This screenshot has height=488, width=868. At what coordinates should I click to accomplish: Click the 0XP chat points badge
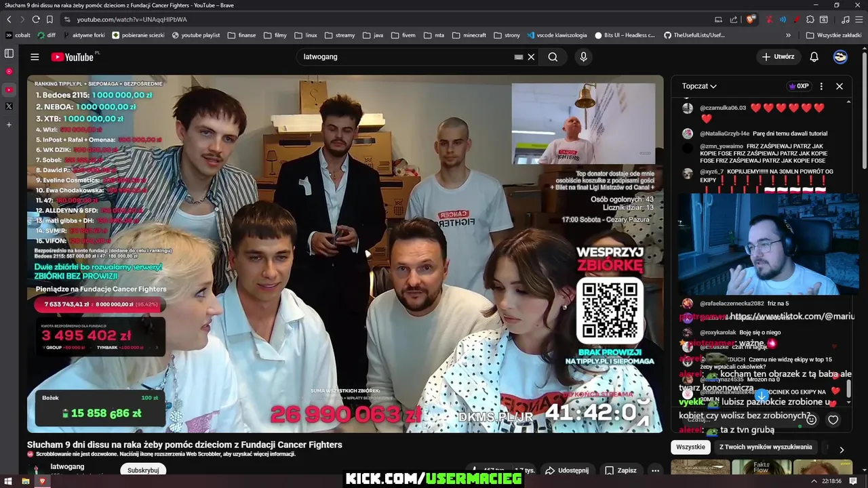(x=798, y=86)
